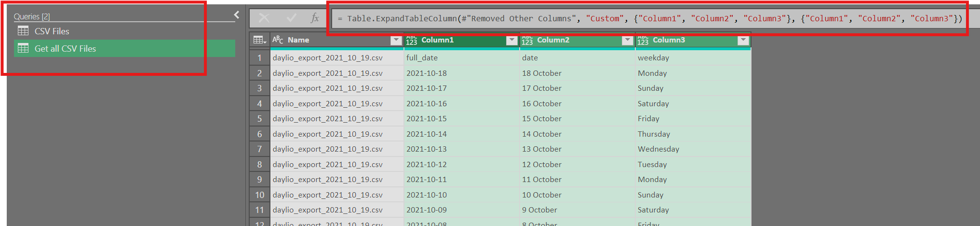Open the Column1 filter dropdown
Screen dimensions: 980x226
click(512, 40)
